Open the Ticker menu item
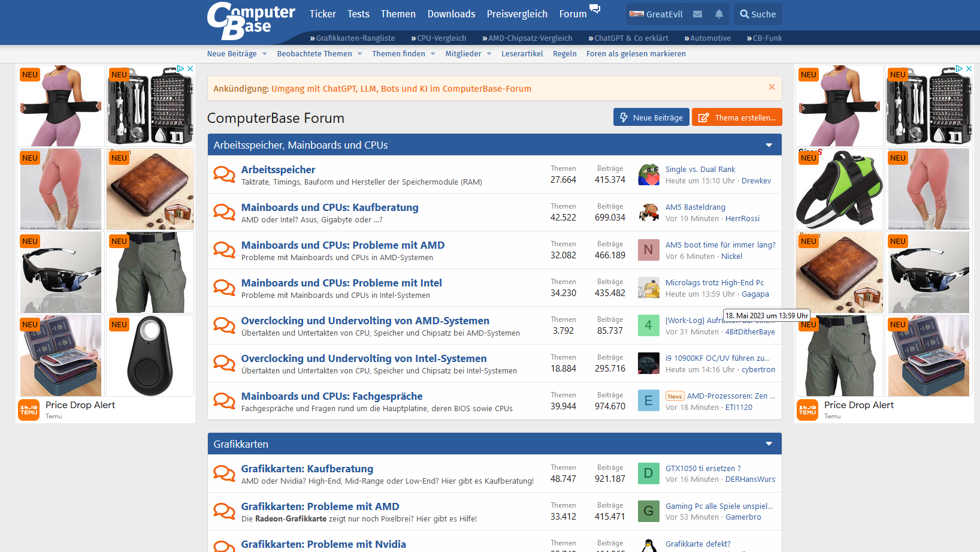 tap(323, 14)
